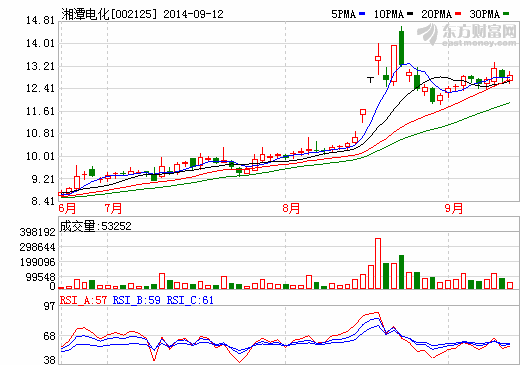Click the red 20PMA legend swatch
The image size is (520, 365).
click(x=458, y=14)
